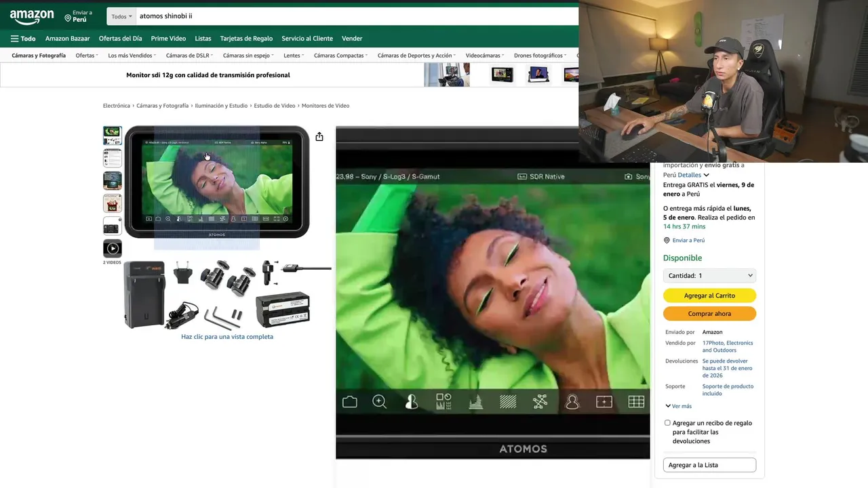Expand Cámaras de DSLR dropdown
This screenshot has width=868, height=488.
pos(189,56)
